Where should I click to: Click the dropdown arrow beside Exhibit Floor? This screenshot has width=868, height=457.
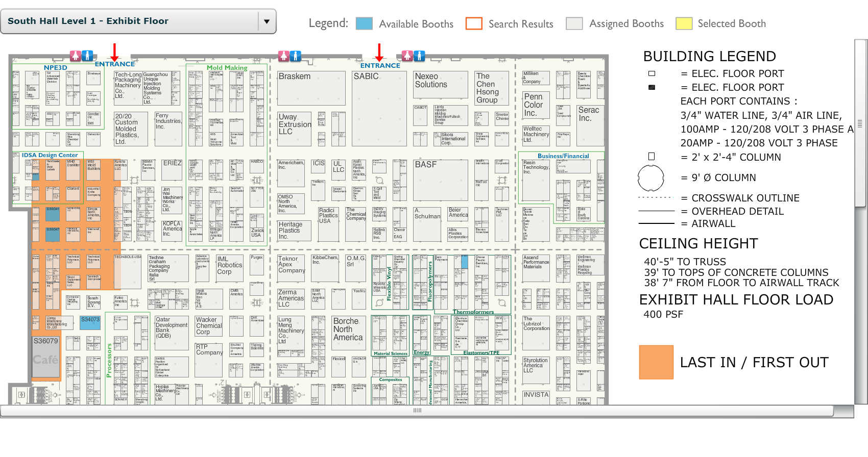point(267,21)
